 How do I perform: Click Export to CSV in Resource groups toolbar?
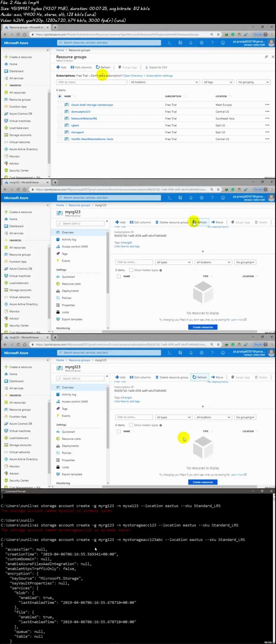156,67
